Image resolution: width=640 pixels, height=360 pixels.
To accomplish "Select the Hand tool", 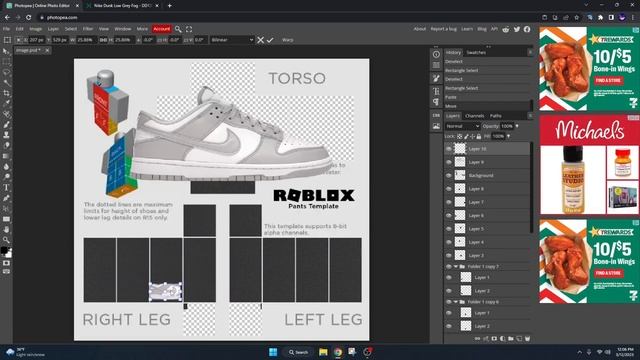I will click(6, 230).
